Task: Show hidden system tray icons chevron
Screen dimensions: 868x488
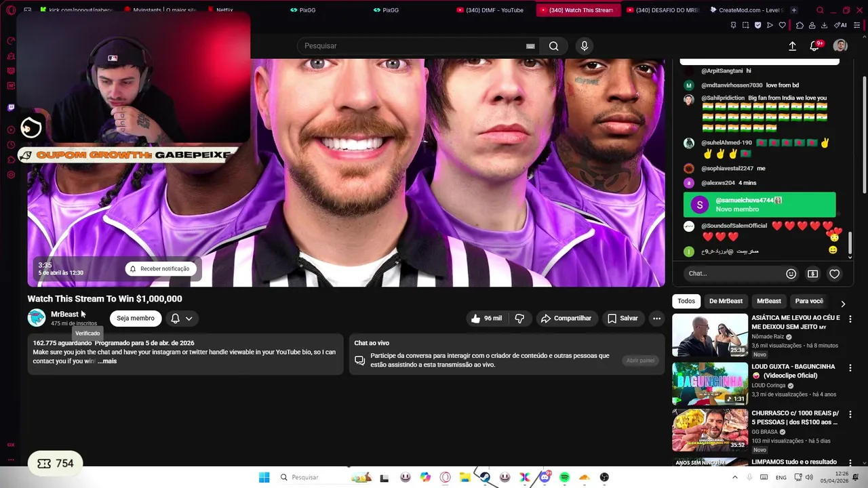Action: pos(734,477)
